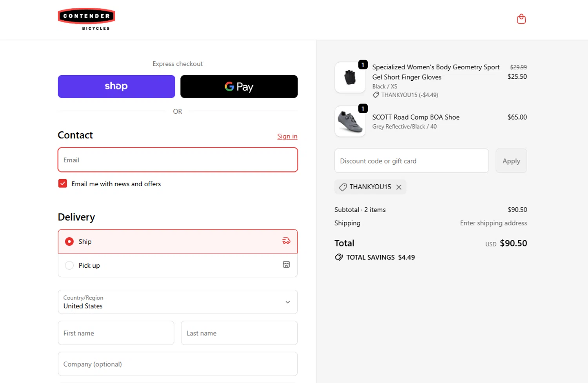This screenshot has height=383, width=588.
Task: Click the Specialized Women's gloves product title
Action: point(436,72)
